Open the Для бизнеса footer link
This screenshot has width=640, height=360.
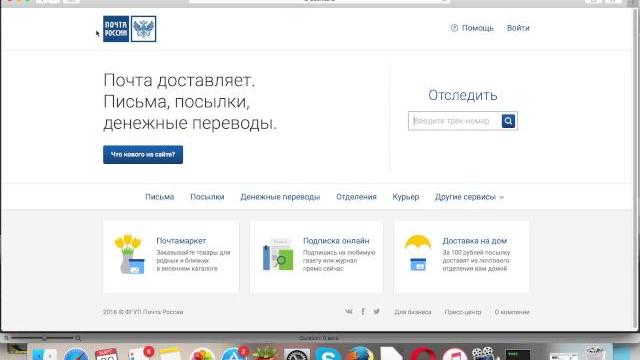tap(413, 312)
